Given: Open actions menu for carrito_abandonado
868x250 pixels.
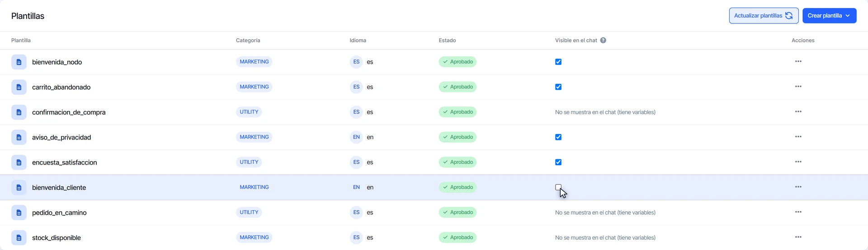Looking at the screenshot, I should (798, 87).
